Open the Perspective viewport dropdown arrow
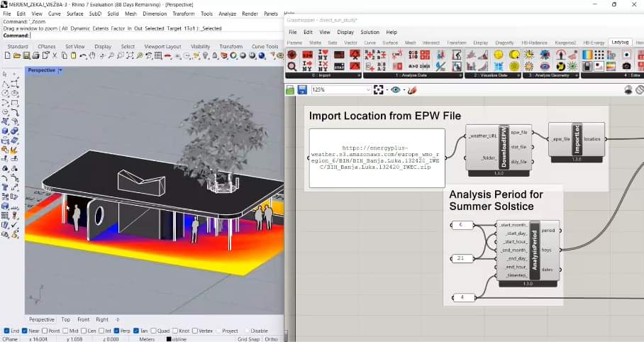This screenshot has width=644, height=342. 60,70
